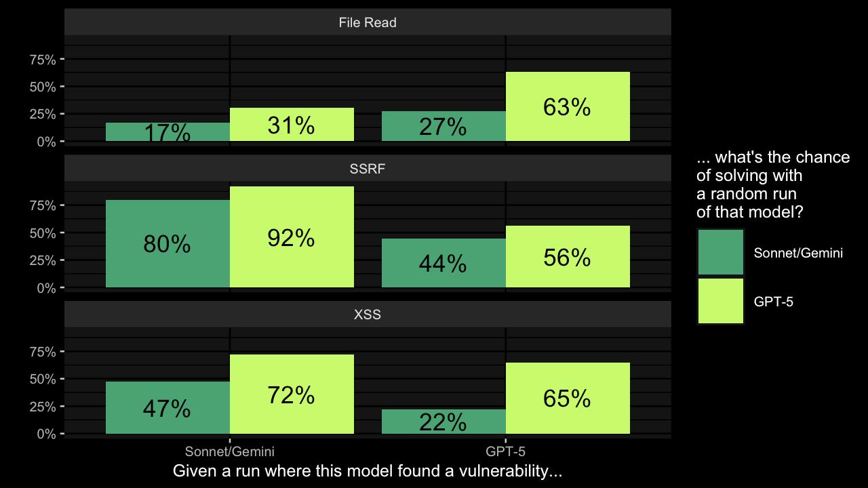
Task: Click the 22% bar in XSS
Action: 443,422
